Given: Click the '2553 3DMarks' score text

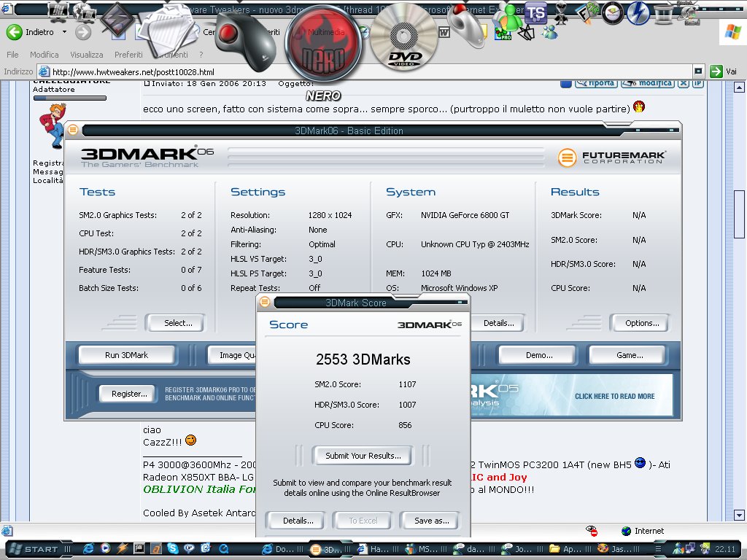Looking at the screenshot, I should tap(363, 359).
